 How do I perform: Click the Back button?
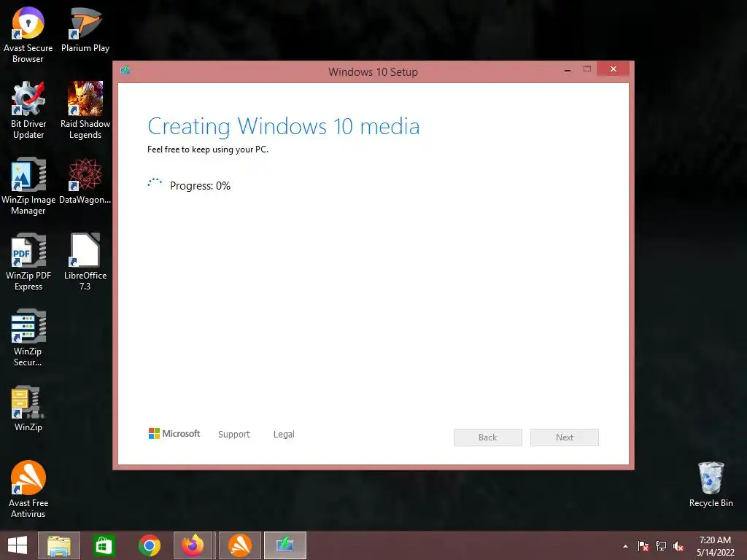[488, 437]
